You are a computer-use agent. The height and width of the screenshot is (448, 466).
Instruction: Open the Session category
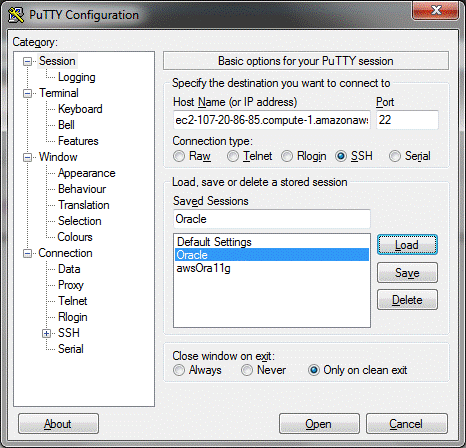tap(57, 61)
